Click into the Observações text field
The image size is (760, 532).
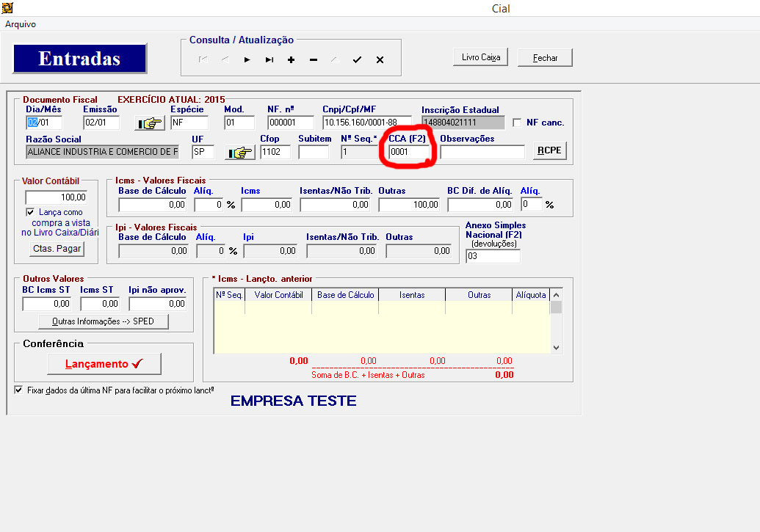coord(482,152)
